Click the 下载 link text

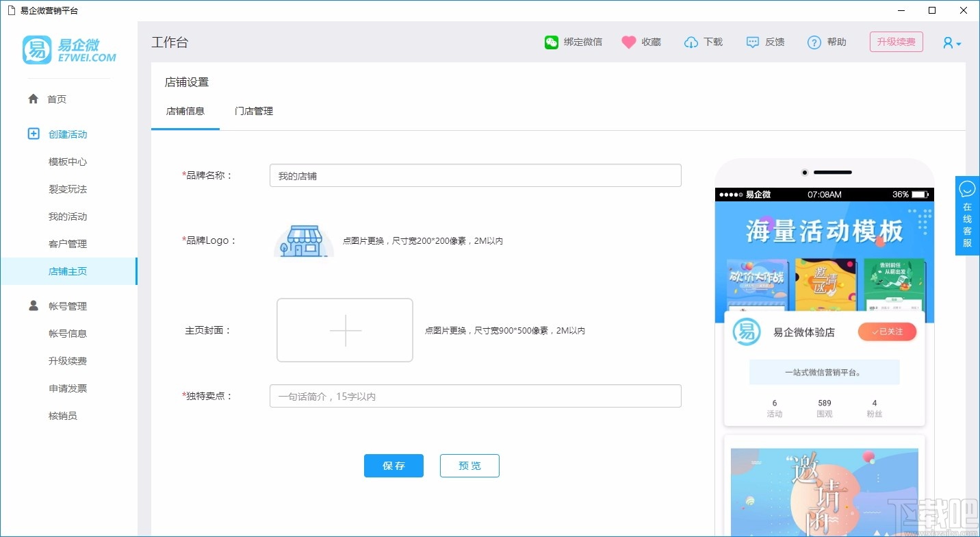click(x=713, y=42)
